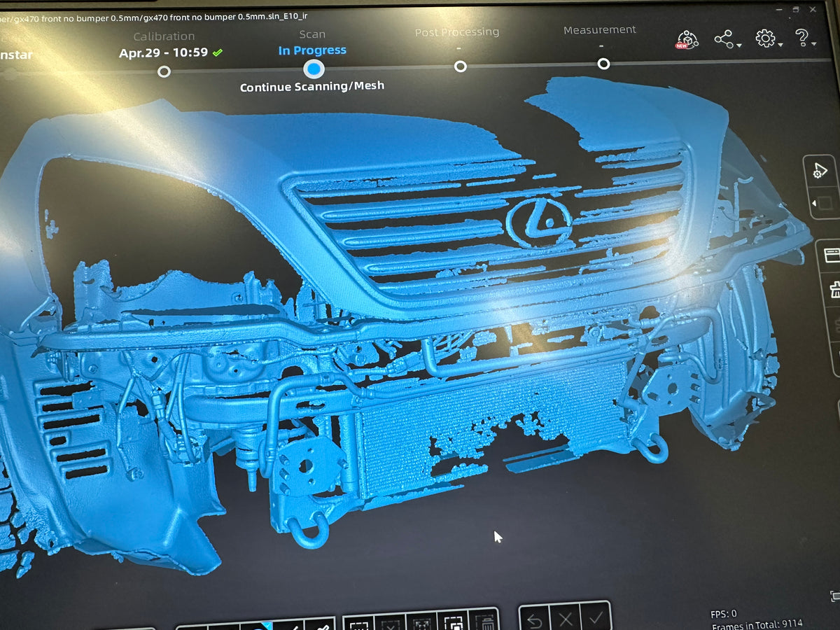Maximize or restore the application window
Image resolution: width=840 pixels, height=630 pixels.
click(796, 9)
